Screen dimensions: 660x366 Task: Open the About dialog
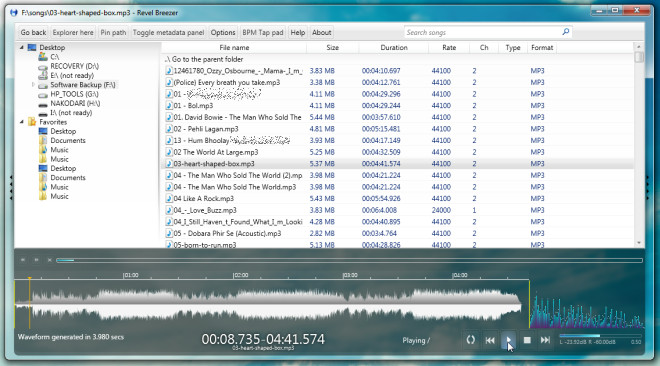pos(322,32)
